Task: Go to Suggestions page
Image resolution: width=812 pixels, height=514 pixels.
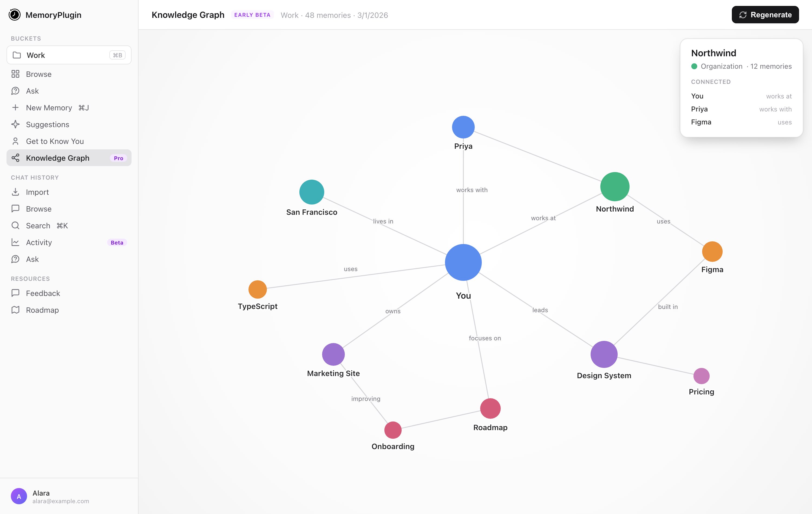Action: click(x=69, y=124)
